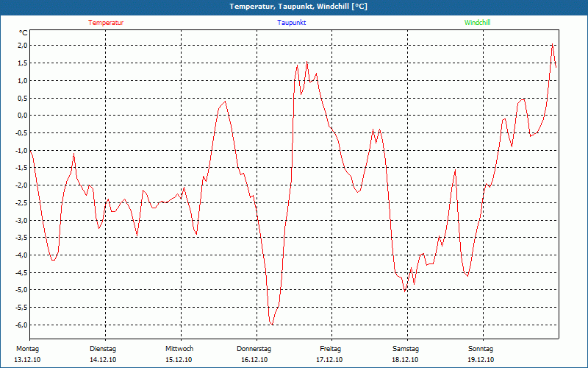This screenshot has width=588, height=368.
Task: Click the date 14.12.10
Action: pyautogui.click(x=103, y=360)
